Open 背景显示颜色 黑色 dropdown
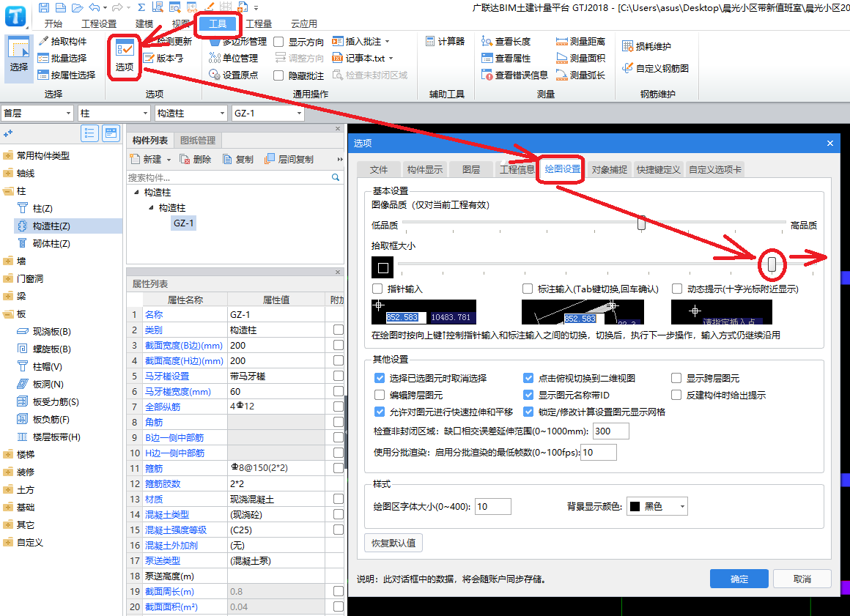The width and height of the screenshot is (850, 616). pyautogui.click(x=657, y=507)
